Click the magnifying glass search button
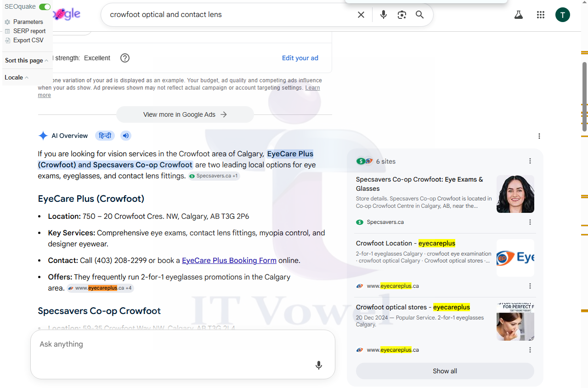This screenshot has height=388, width=588. pyautogui.click(x=419, y=15)
